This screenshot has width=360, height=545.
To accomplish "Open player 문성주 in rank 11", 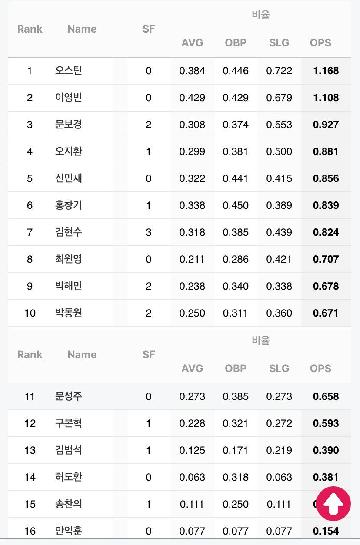I will (68, 396).
